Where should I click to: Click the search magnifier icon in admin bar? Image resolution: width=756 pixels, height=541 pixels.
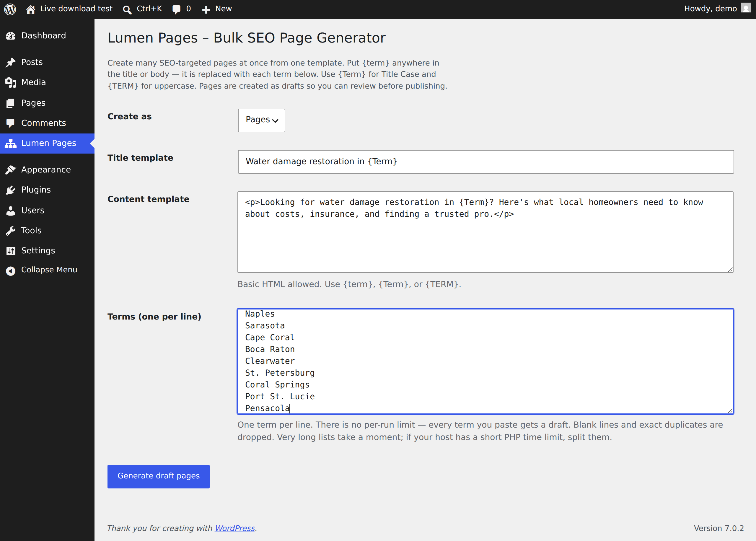pyautogui.click(x=127, y=10)
